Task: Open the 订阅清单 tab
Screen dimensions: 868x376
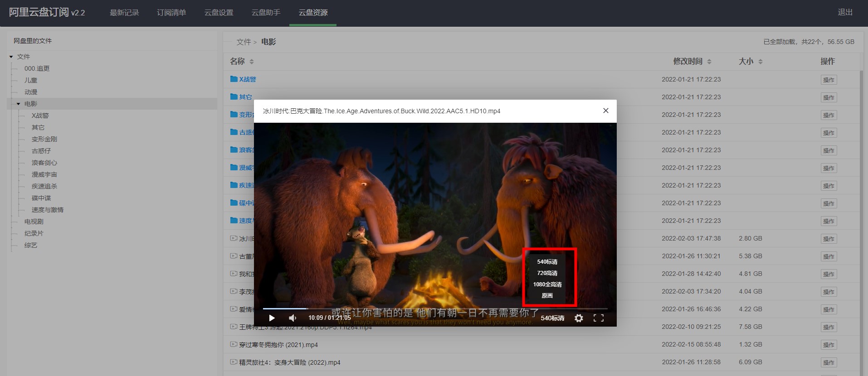Action: click(171, 13)
